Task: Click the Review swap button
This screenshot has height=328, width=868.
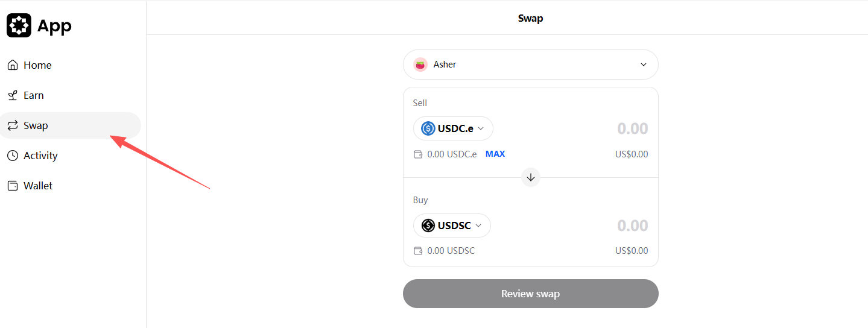Action: coord(531,294)
